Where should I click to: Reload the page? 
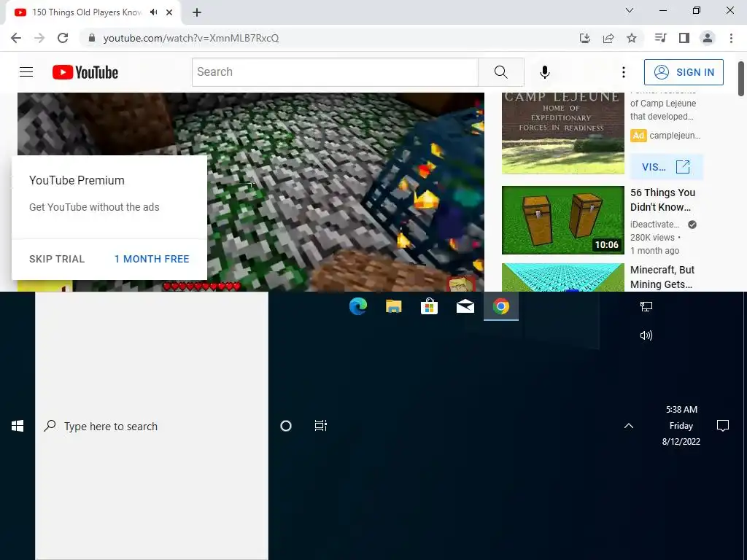click(x=63, y=38)
